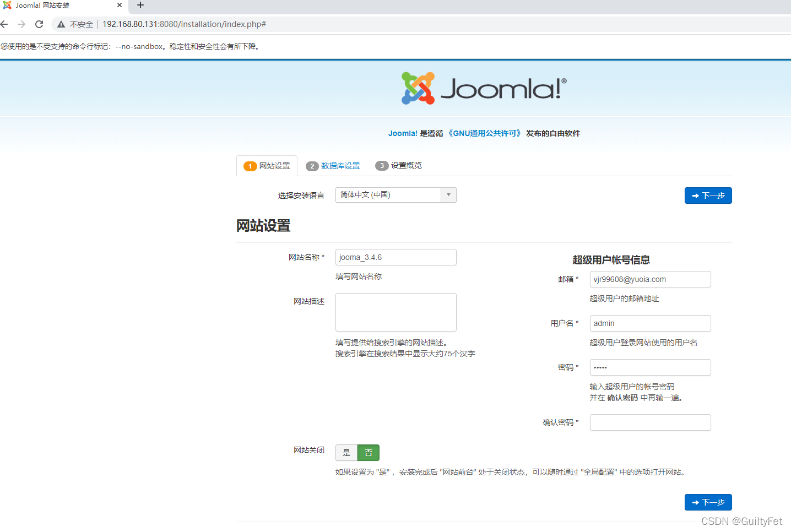Click the 网站名称 input field
The image size is (791, 532).
pos(395,257)
